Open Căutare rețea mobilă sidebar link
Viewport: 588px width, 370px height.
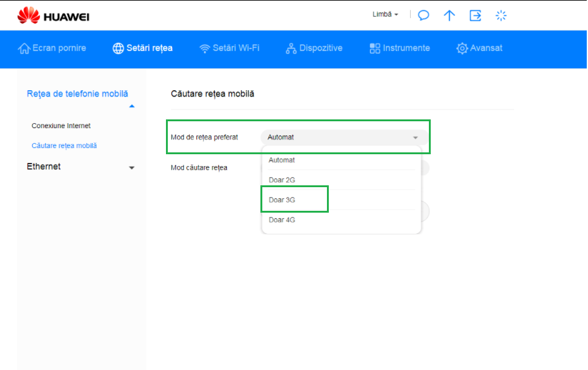64,146
